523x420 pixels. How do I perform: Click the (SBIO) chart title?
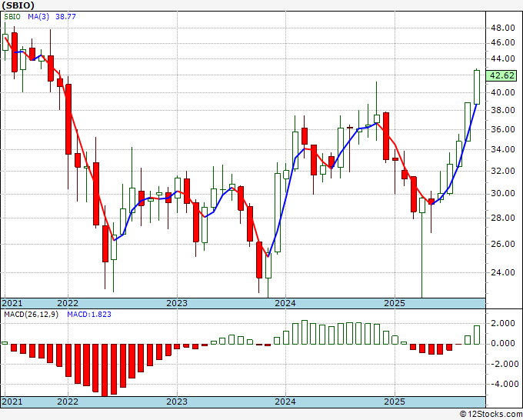[x=18, y=5]
